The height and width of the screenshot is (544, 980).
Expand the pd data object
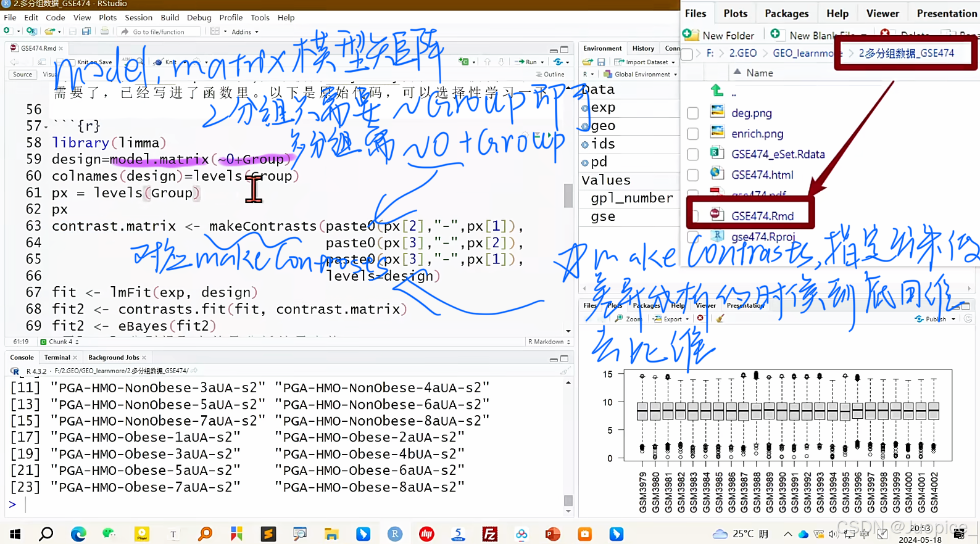(585, 163)
